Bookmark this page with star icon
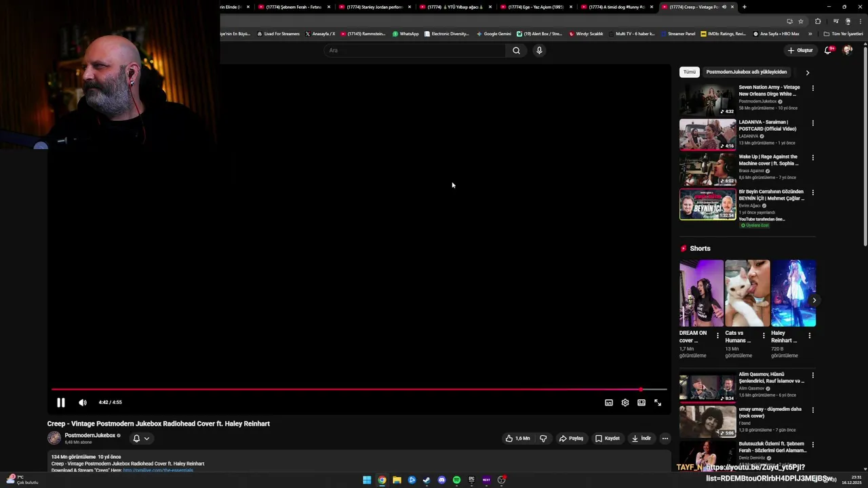 (801, 21)
